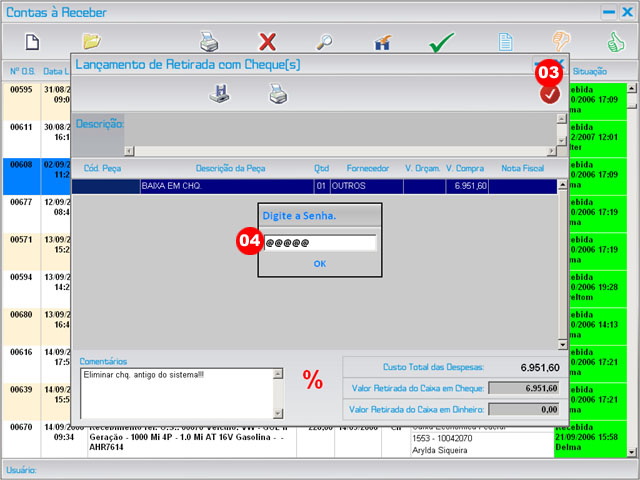Click the new blank document icon
Screen dimensions: 640x480
(32, 42)
